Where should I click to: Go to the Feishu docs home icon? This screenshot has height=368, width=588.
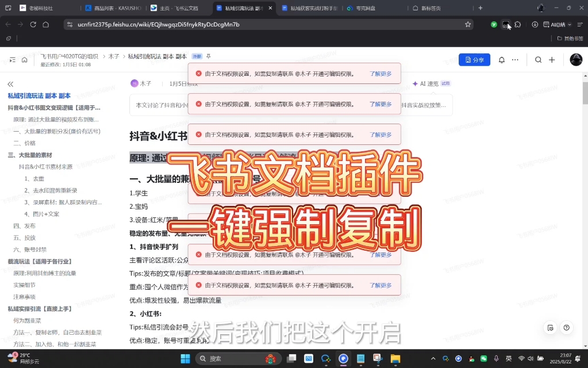tap(24, 60)
